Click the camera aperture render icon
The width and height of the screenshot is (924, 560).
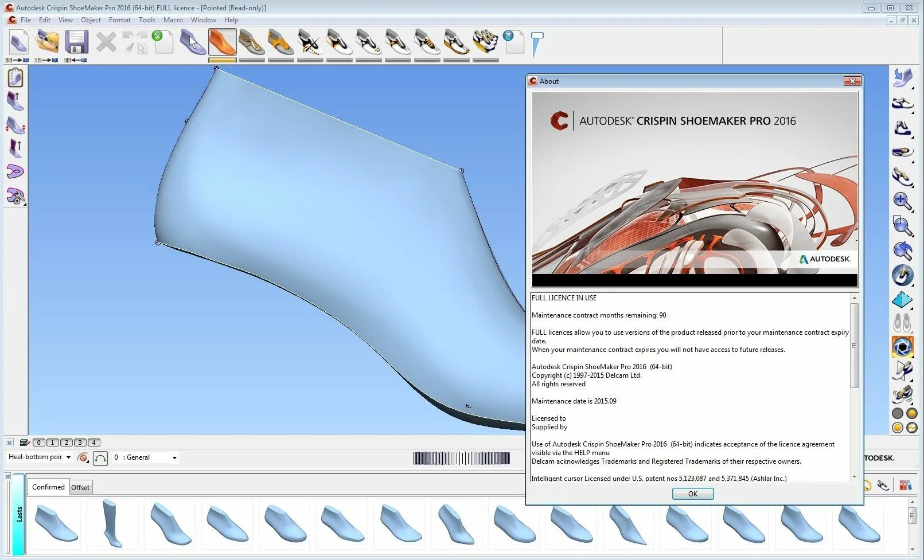point(903,347)
